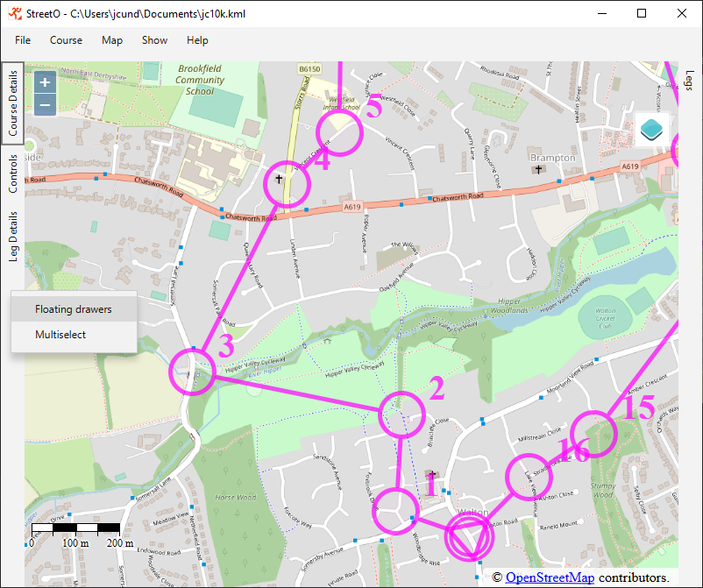Expand the Controls side drawer
This screenshot has width=703, height=588.
click(x=13, y=174)
